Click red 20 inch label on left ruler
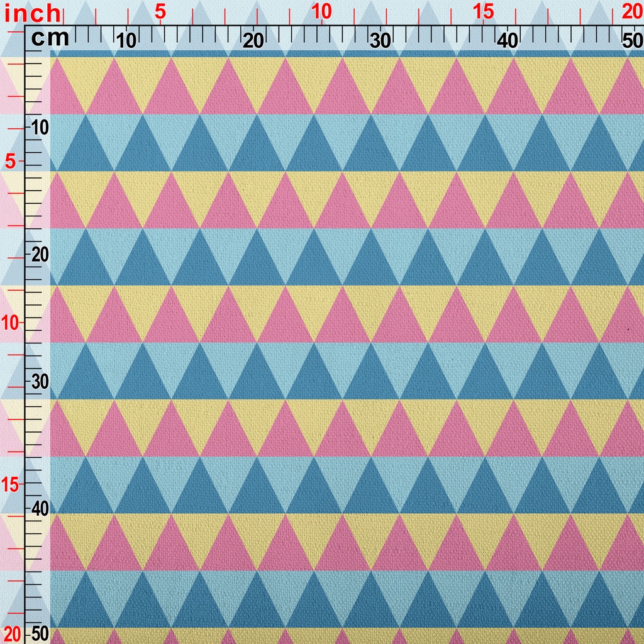This screenshot has width=644, height=644. [x=12, y=633]
